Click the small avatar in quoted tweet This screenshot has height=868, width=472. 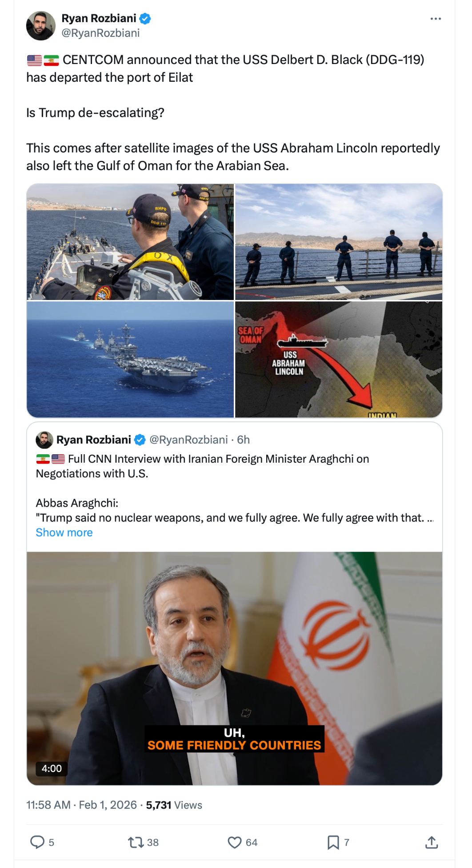(x=44, y=440)
